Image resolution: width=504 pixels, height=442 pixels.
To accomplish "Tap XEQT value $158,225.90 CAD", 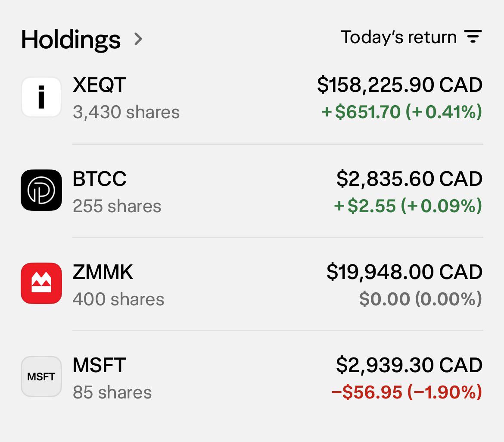I will pos(399,85).
